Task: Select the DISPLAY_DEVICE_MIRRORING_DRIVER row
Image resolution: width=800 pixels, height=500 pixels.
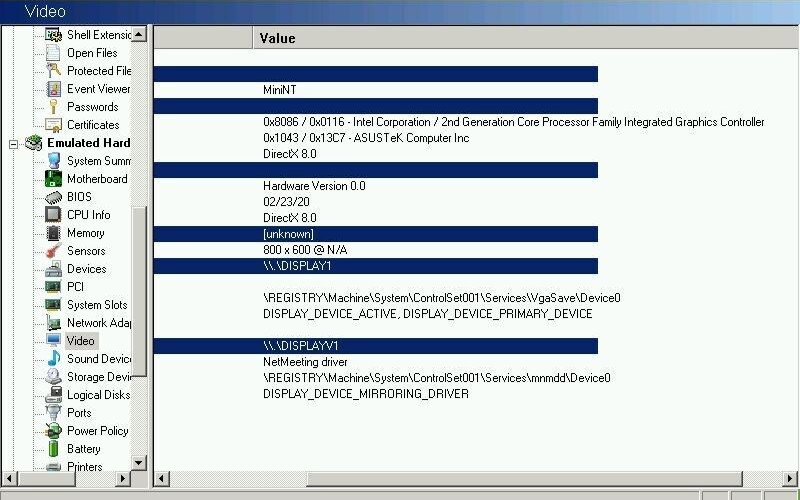Action: click(366, 394)
